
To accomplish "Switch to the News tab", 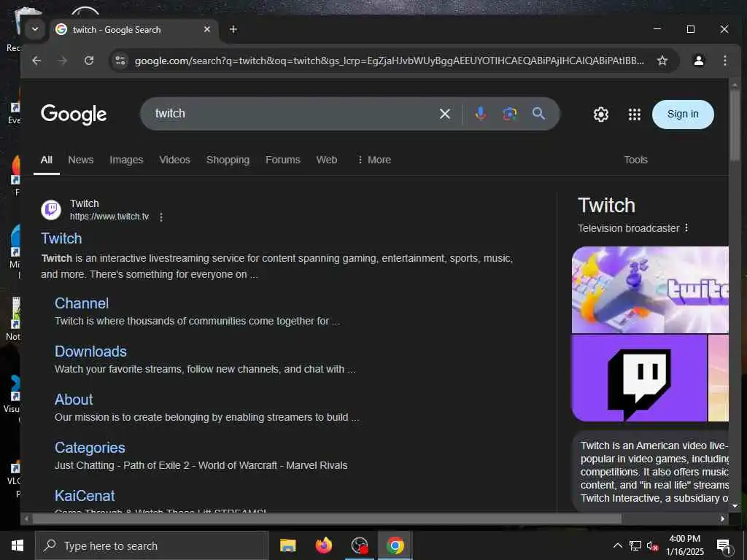I will click(80, 160).
